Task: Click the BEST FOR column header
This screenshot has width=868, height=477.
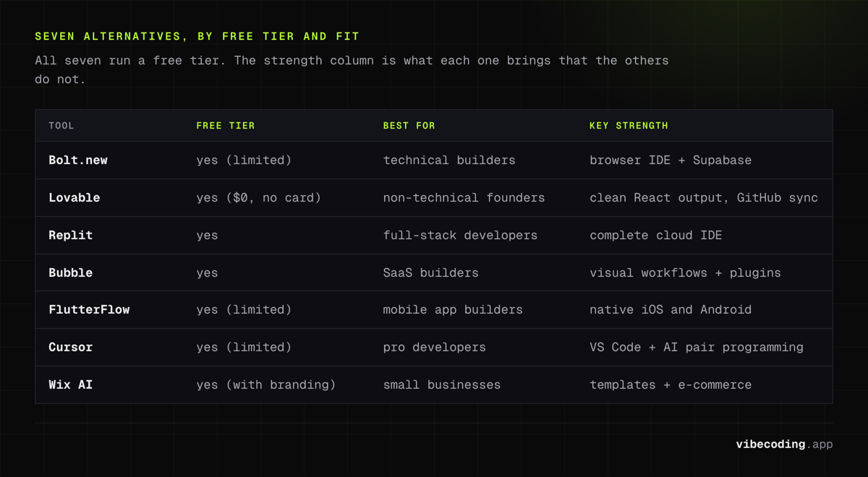Action: (409, 126)
